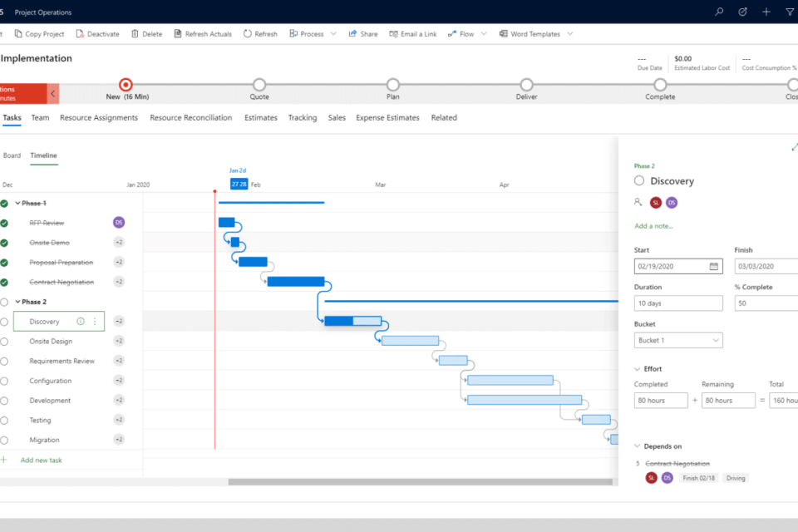Collapse the Phase 1 task group
798x532 pixels.
click(x=17, y=204)
